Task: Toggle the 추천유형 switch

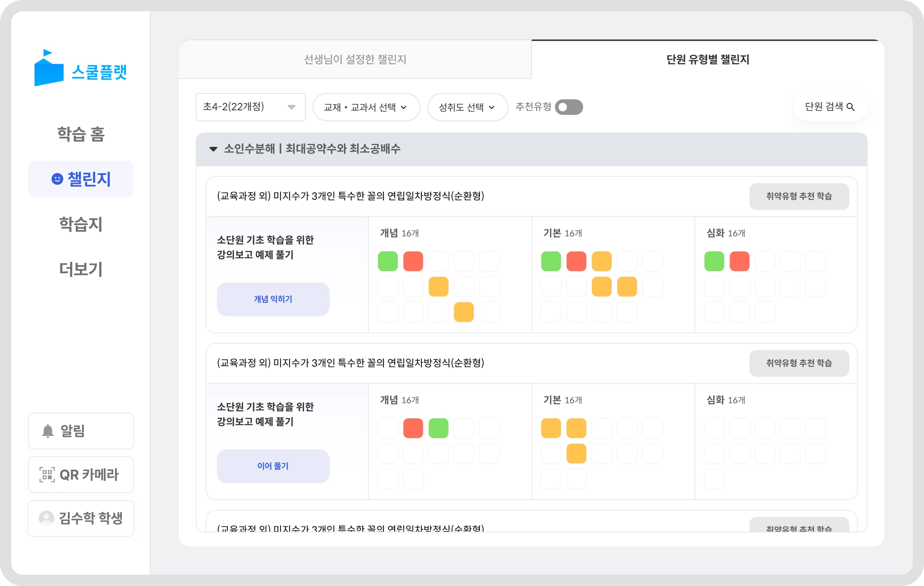Action: (x=568, y=107)
